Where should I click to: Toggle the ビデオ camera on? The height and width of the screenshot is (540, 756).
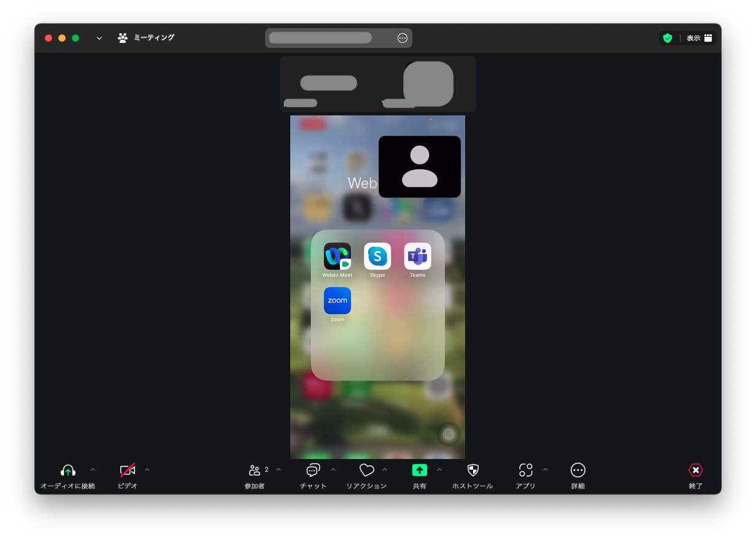128,471
